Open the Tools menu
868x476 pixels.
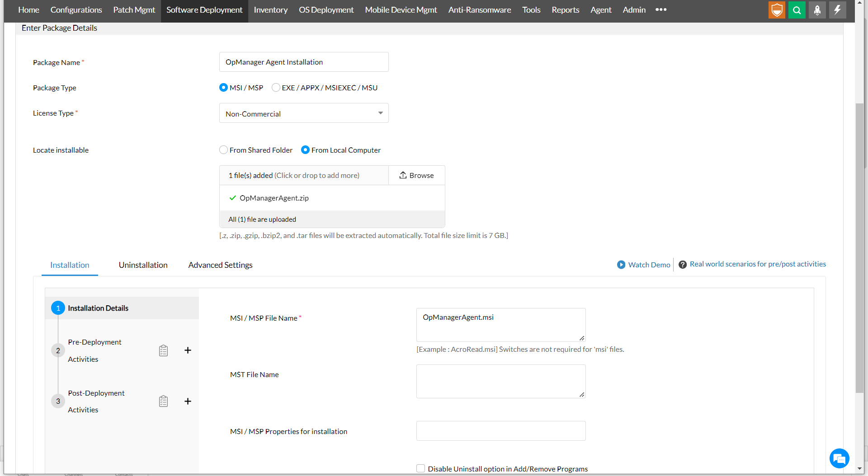[x=531, y=10]
